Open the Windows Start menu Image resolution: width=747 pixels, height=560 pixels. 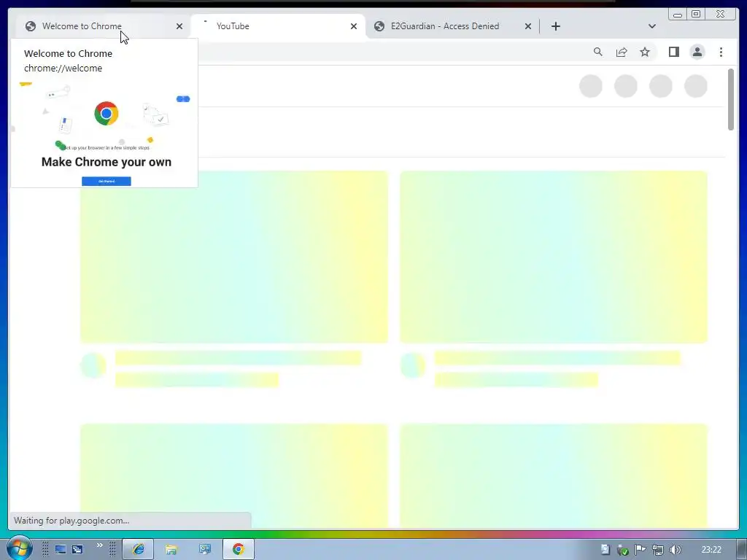pos(19,548)
